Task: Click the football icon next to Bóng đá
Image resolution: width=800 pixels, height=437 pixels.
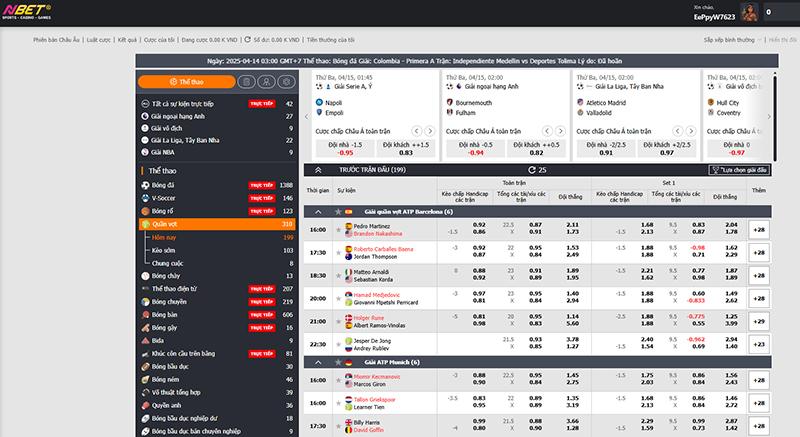Action: click(x=145, y=185)
